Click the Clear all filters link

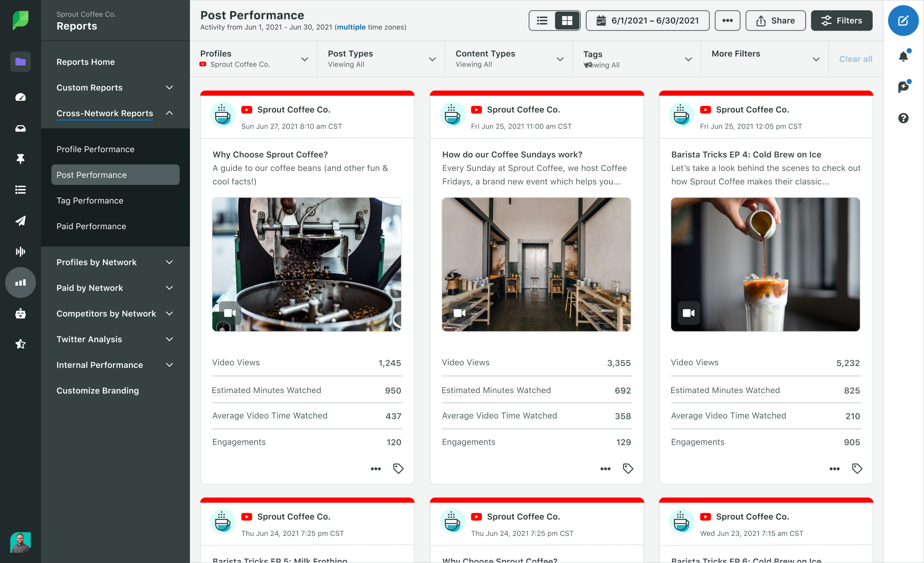tap(855, 58)
